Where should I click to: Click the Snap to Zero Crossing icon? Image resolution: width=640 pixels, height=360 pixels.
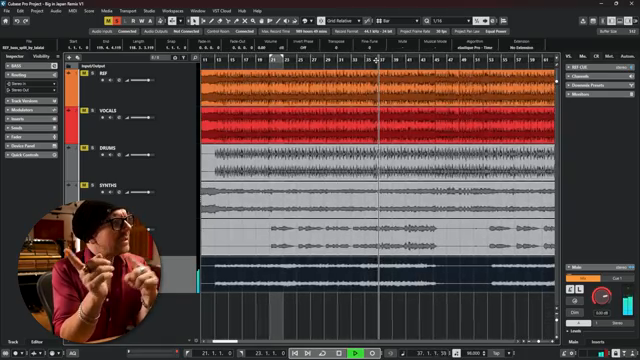[367, 21]
